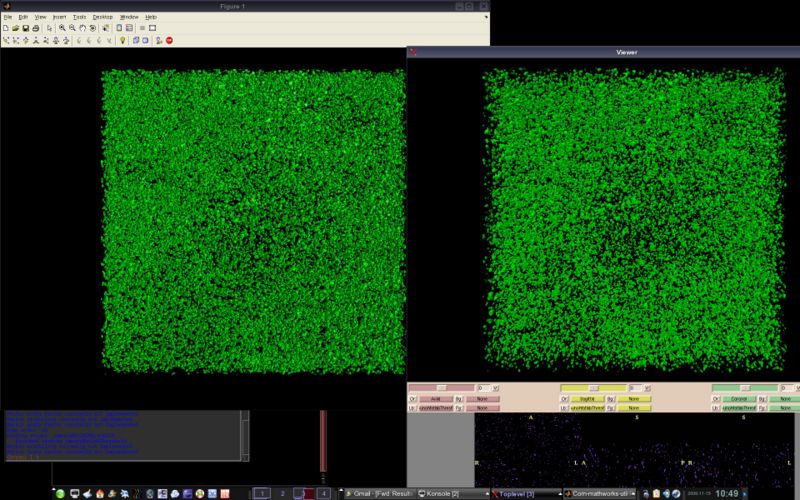Open the Edit menu in Figure 1

tap(23, 17)
